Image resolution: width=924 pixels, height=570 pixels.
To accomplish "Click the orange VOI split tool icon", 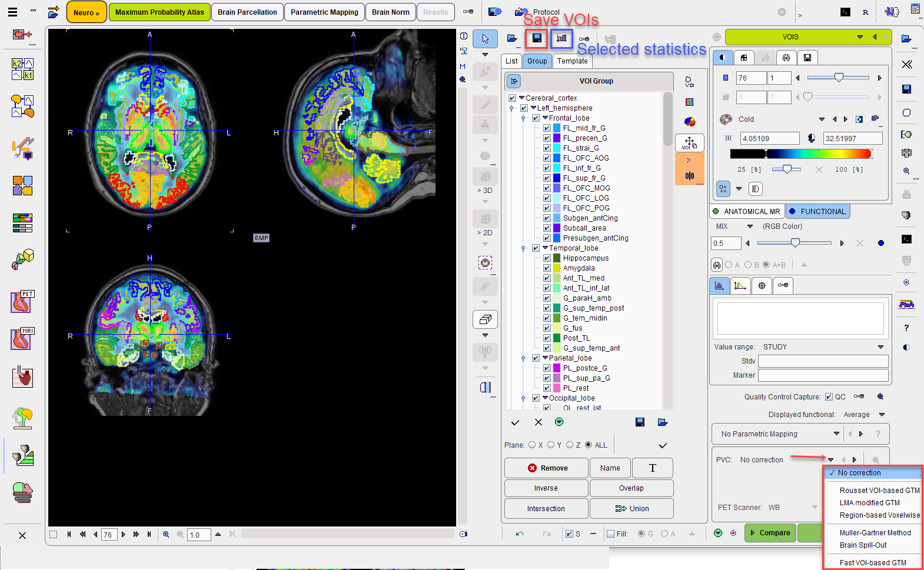I will (689, 176).
